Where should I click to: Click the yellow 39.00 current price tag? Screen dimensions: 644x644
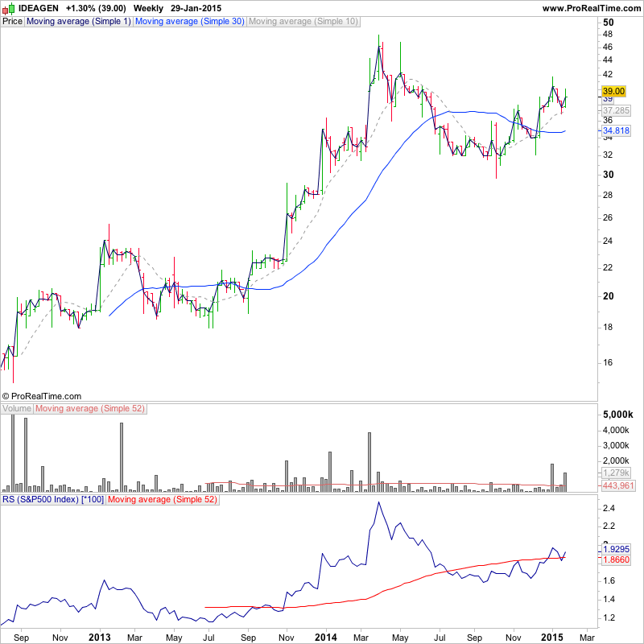(613, 91)
